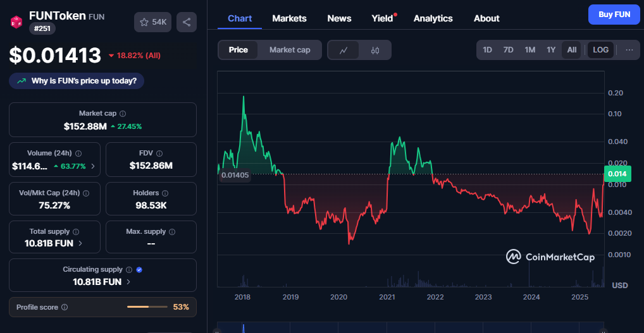Click the 75.27% Vol/Mkt Cap value
The height and width of the screenshot is (333, 644).
point(54,205)
